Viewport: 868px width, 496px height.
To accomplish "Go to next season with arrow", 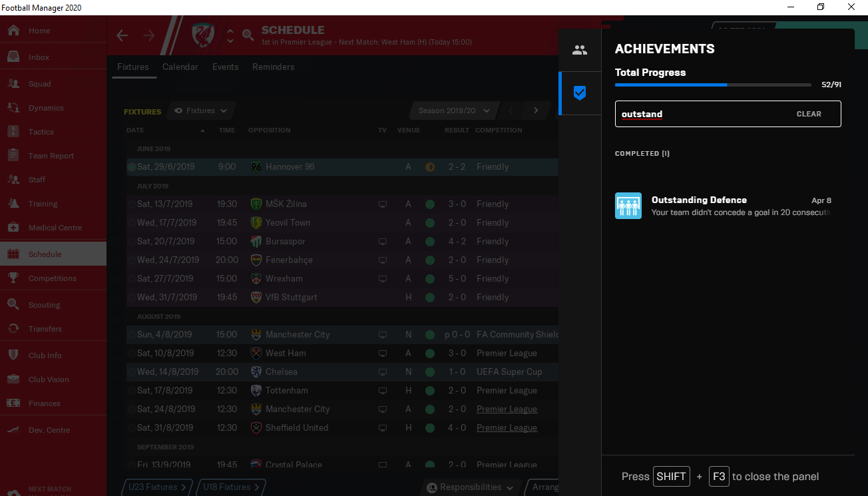I will (x=536, y=111).
